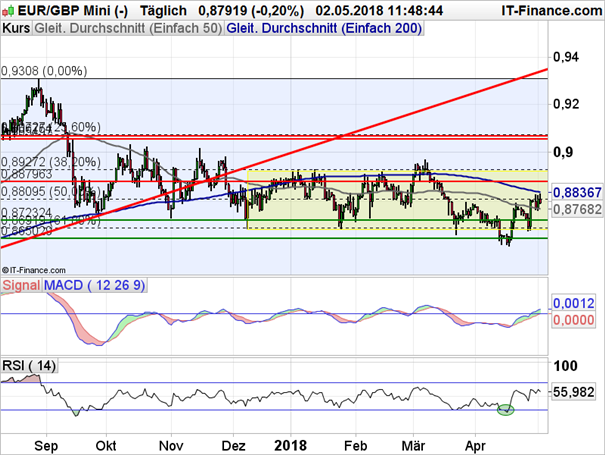Click the MACD ( 12 26 9) label

pyautogui.click(x=95, y=285)
